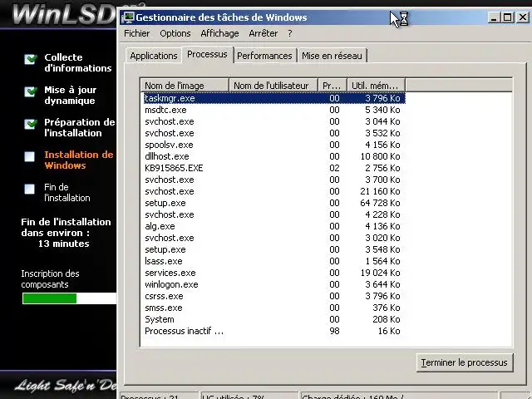The image size is (532, 399).
Task: Click the Installation de Windows step box
Action: (30, 156)
